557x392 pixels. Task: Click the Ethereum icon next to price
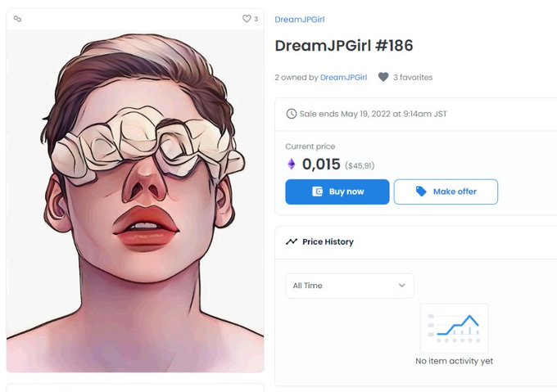(292, 164)
